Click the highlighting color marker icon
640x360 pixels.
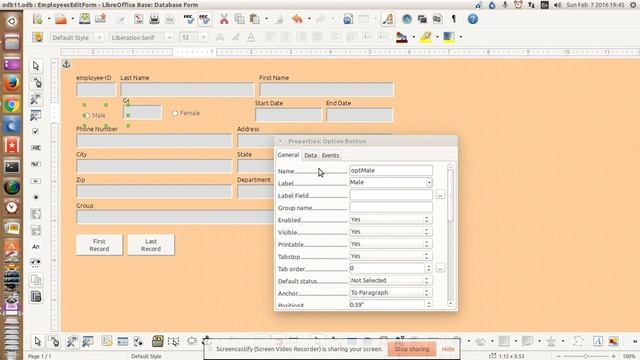coord(426,38)
